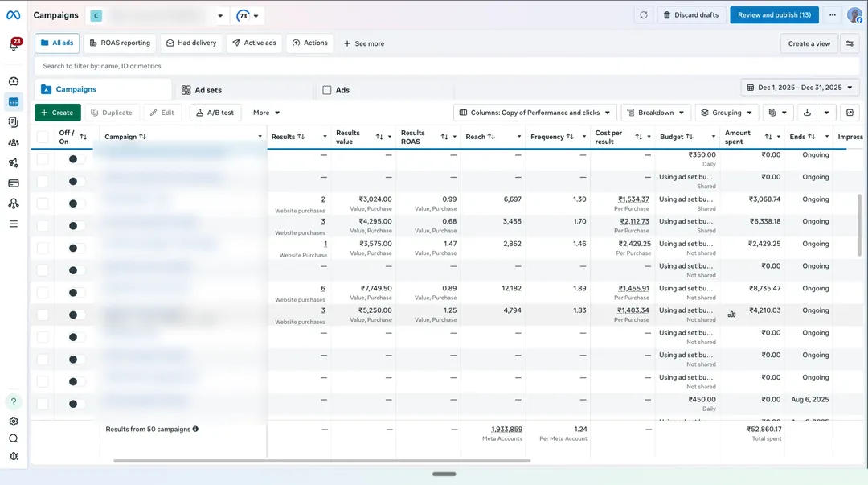Toggle campaign switch in ₹7,749.50 results row
Image resolution: width=868 pixels, height=485 pixels.
pos(76,293)
